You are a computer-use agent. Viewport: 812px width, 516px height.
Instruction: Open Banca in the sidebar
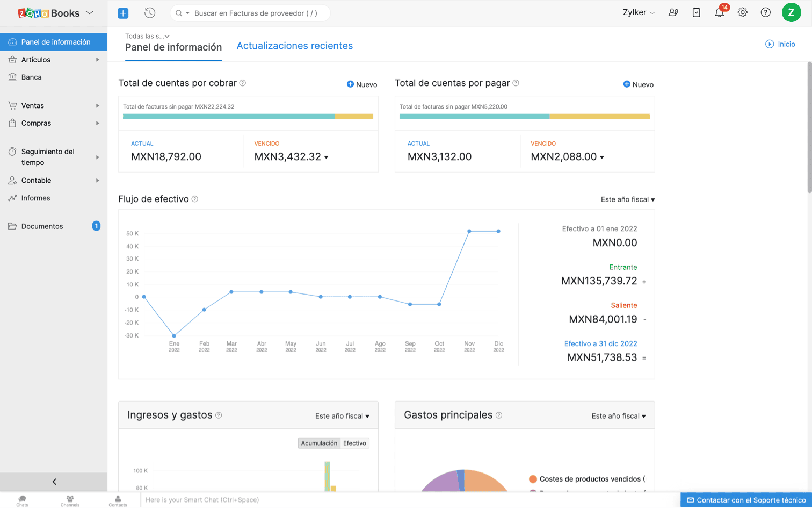click(x=32, y=77)
